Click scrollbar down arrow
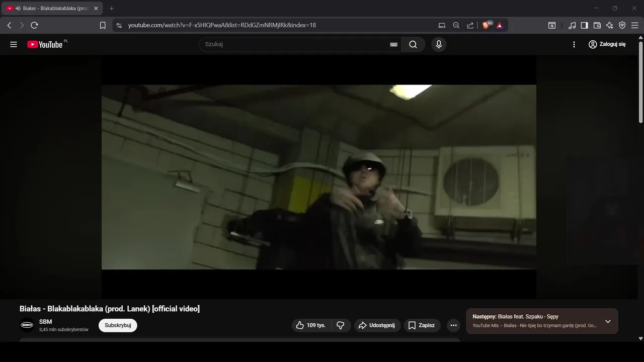 (640, 338)
